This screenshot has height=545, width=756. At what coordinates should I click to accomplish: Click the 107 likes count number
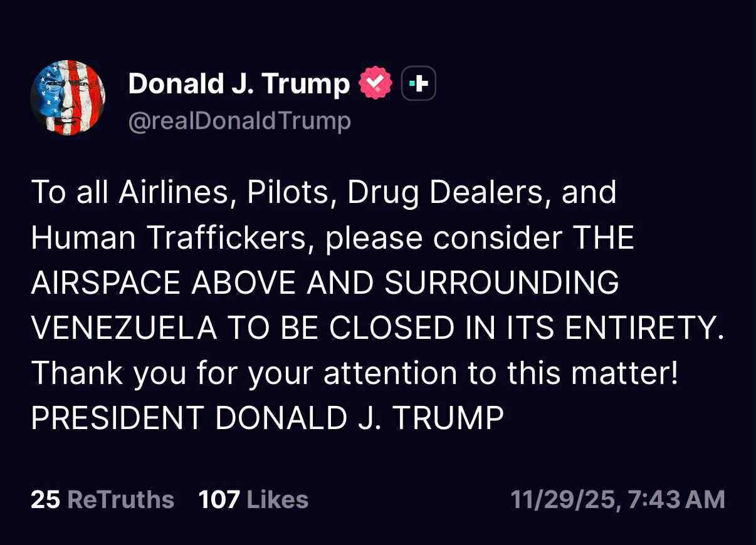[x=219, y=500]
